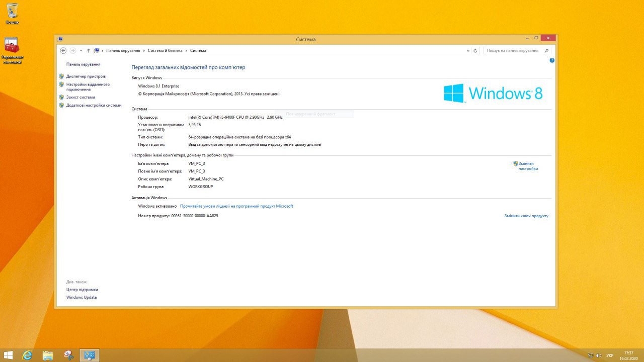Open 'Додаткові настройки системи' link
Viewport: 644px width, 362px height.
[94, 105]
